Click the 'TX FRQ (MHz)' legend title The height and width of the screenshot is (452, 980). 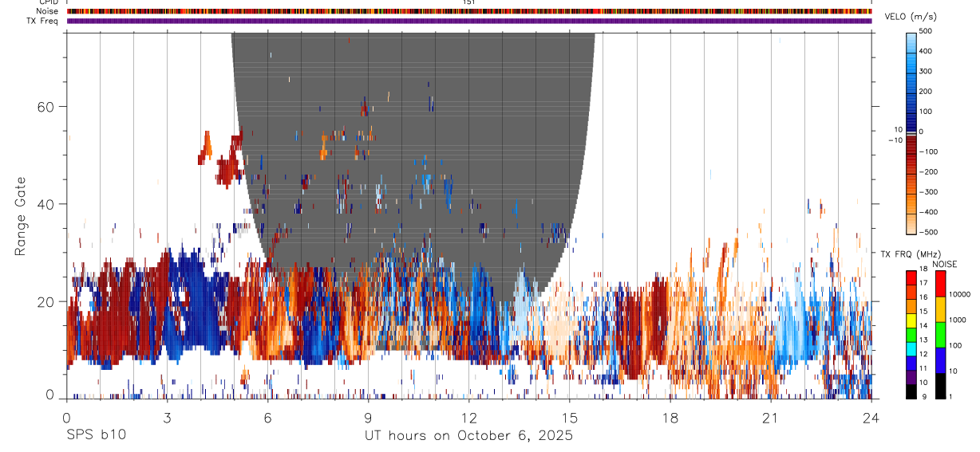point(910,254)
